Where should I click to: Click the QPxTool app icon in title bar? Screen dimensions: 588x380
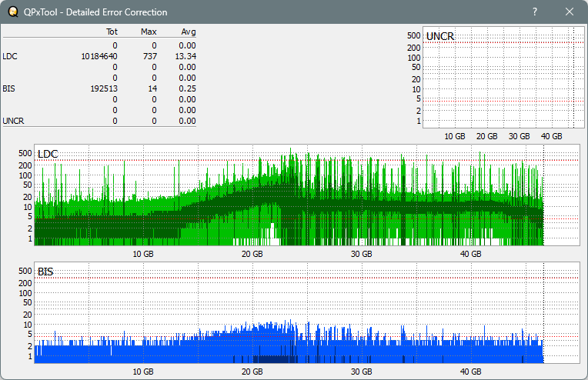coord(13,12)
